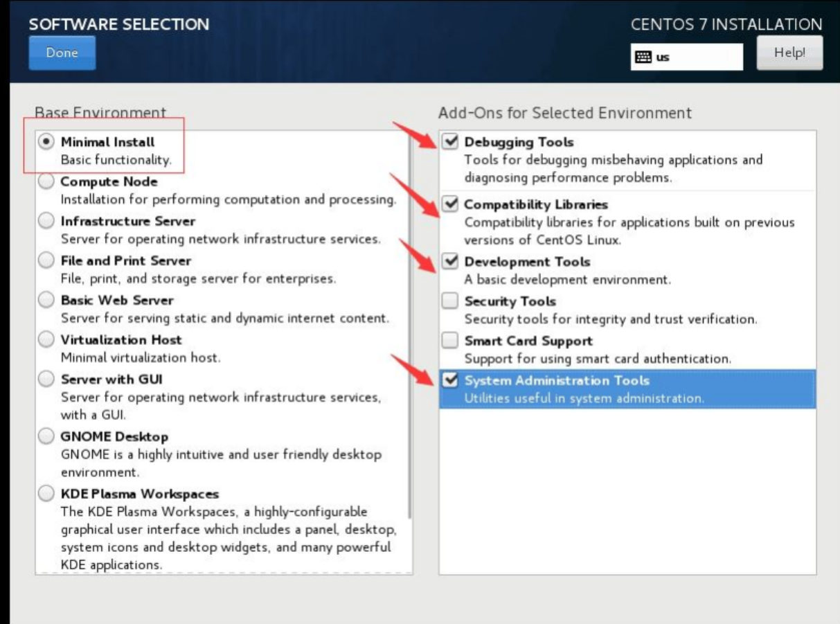This screenshot has height=624, width=840.
Task: Choose the Infrastructure Server radio button
Action: pos(46,221)
